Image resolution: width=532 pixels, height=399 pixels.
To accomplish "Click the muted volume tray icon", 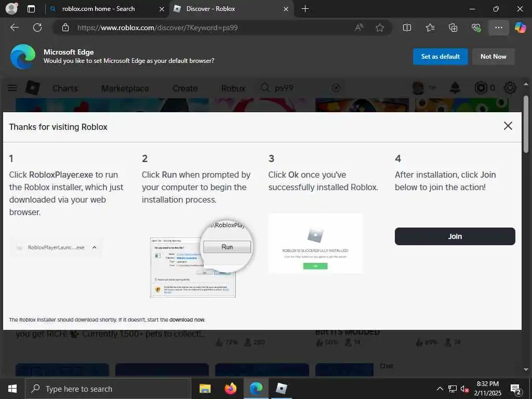I will coord(464,389).
